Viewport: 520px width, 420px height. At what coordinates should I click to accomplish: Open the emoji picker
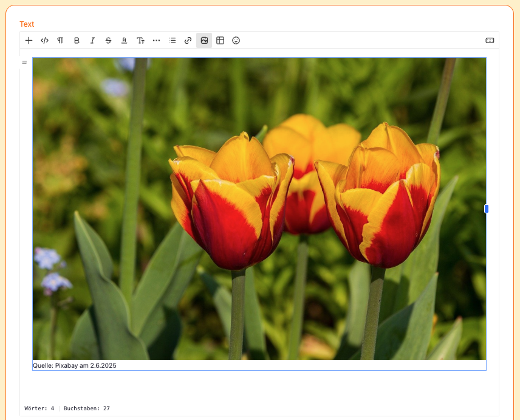click(236, 41)
